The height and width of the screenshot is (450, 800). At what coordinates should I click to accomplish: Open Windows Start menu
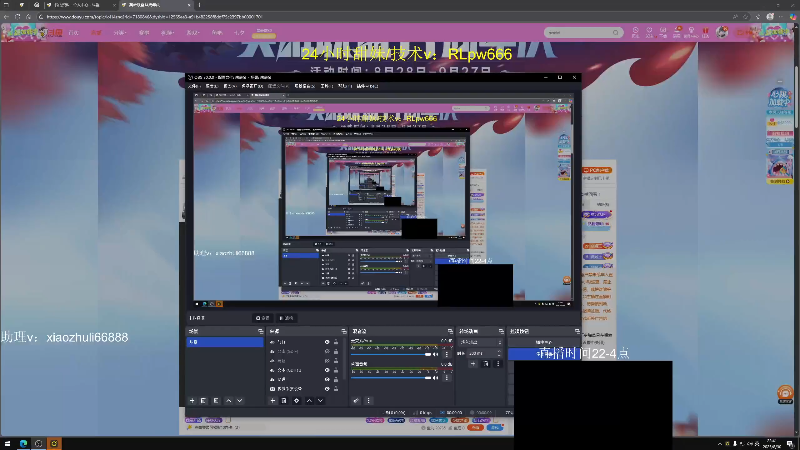pos(7,444)
